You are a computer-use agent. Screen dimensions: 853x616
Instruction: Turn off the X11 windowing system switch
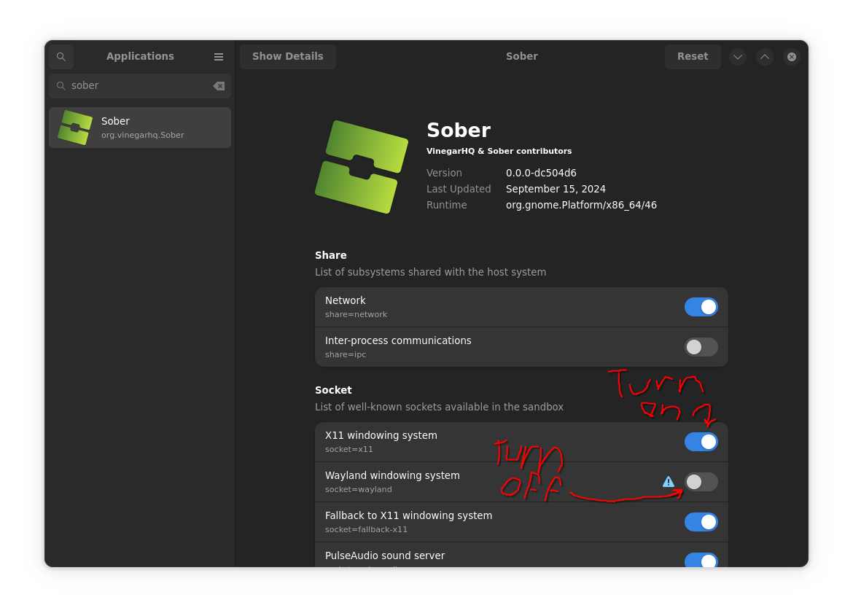701,442
